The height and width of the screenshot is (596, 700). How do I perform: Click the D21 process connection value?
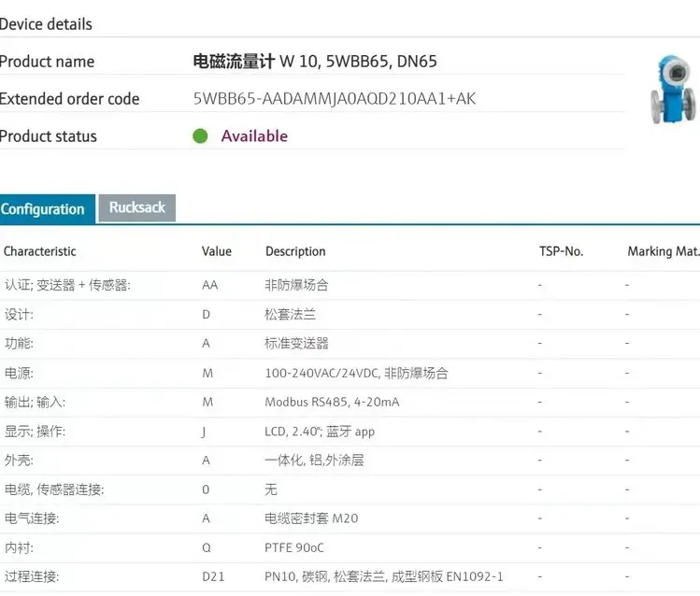(x=213, y=576)
